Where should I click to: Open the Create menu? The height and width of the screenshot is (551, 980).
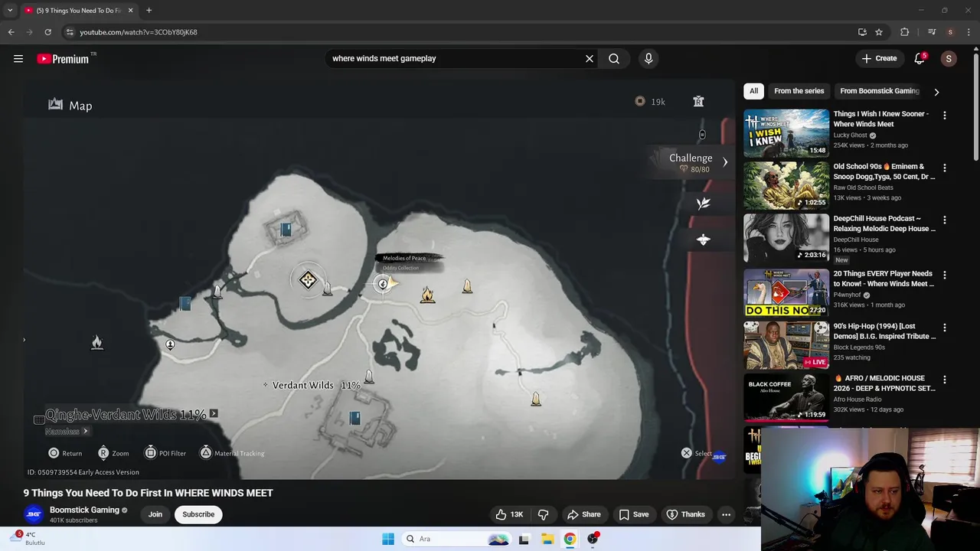[879, 58]
